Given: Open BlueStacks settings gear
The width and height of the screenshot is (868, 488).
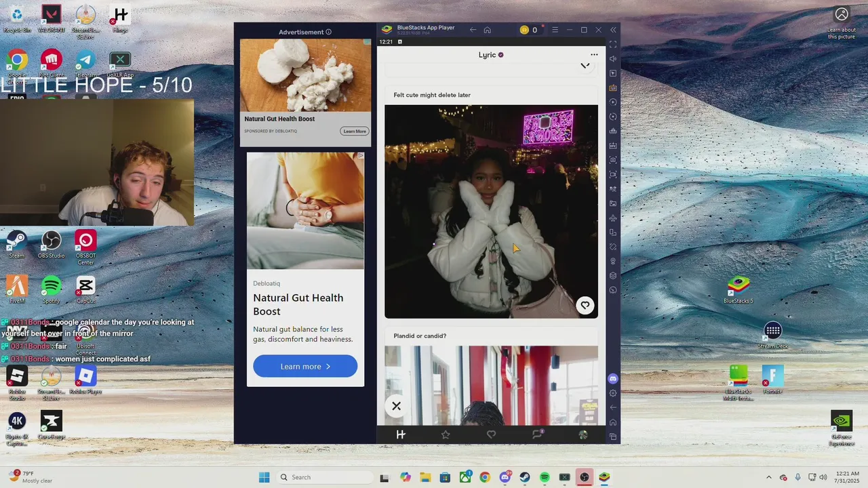Looking at the screenshot, I should click(613, 393).
